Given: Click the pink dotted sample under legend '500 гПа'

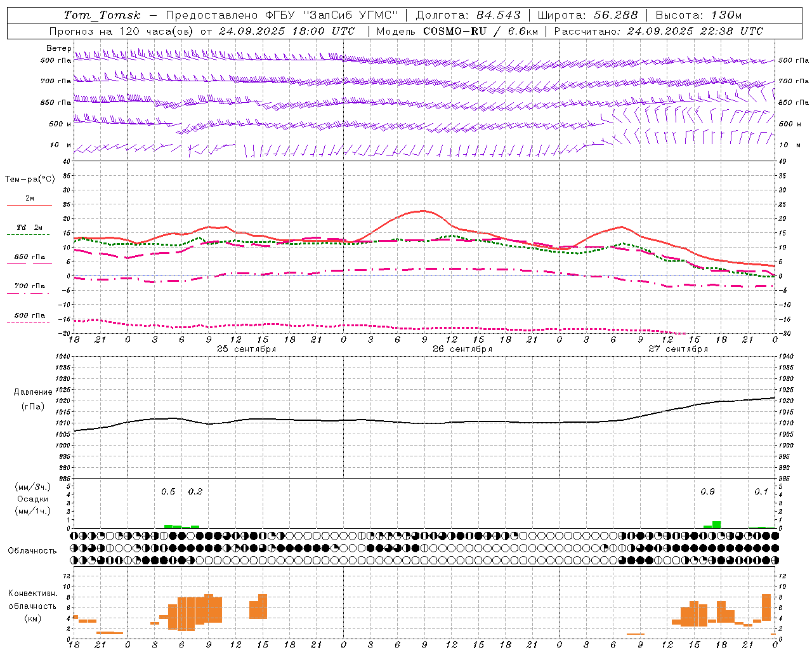Looking at the screenshot, I should click(x=29, y=323).
